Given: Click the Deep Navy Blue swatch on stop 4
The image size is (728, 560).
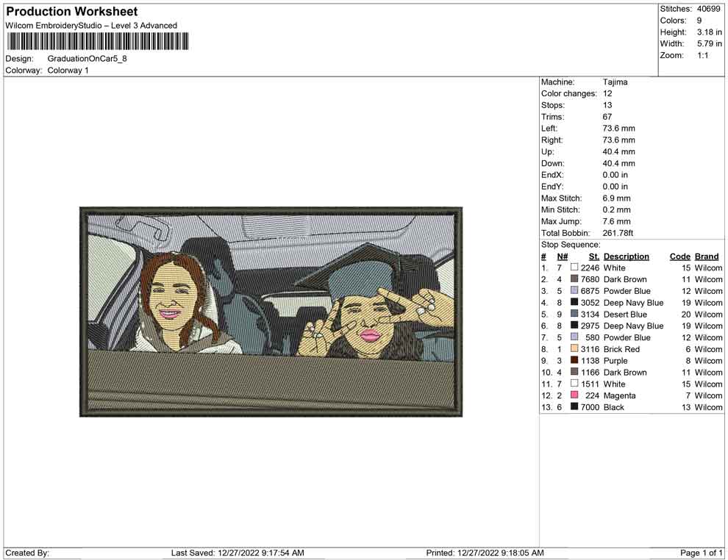Looking at the screenshot, I should click(574, 303).
